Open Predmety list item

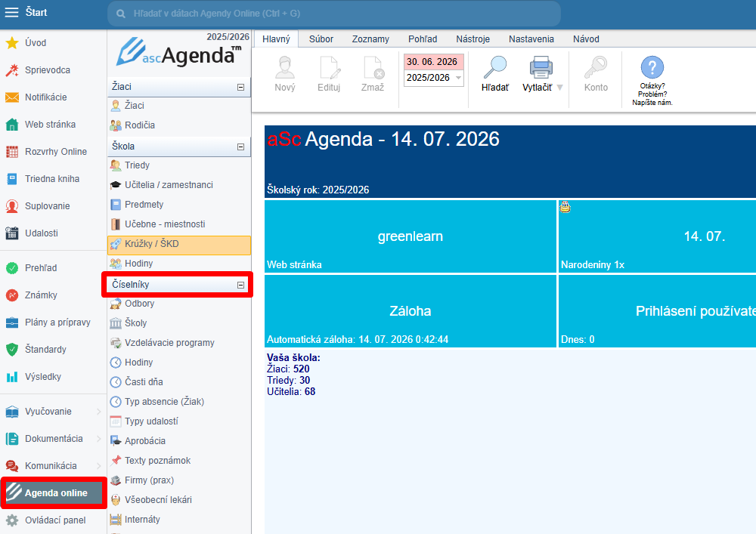click(x=179, y=205)
